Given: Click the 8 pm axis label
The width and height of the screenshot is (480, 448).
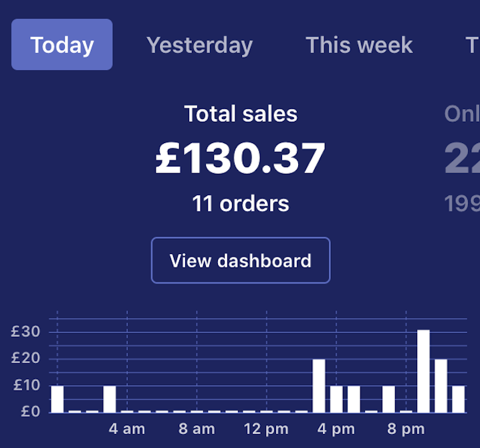Looking at the screenshot, I should point(406,429).
